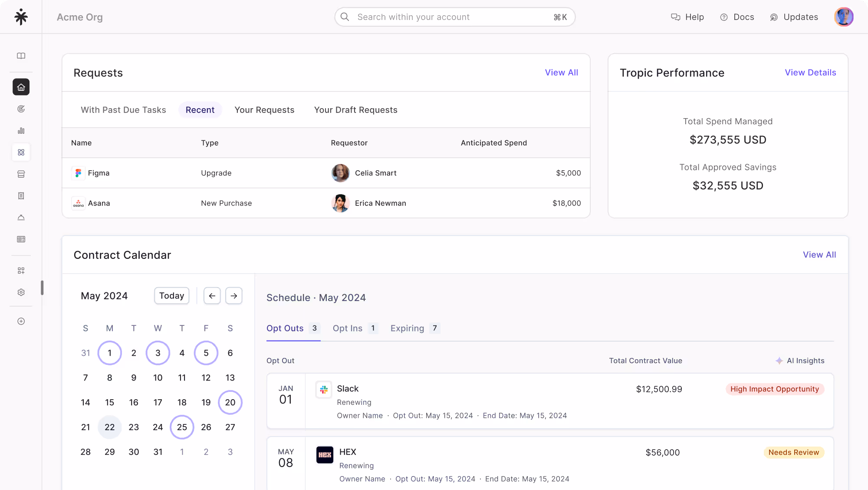Open the book icon at sidebar top
Image resolution: width=868 pixels, height=490 pixels.
click(x=21, y=56)
